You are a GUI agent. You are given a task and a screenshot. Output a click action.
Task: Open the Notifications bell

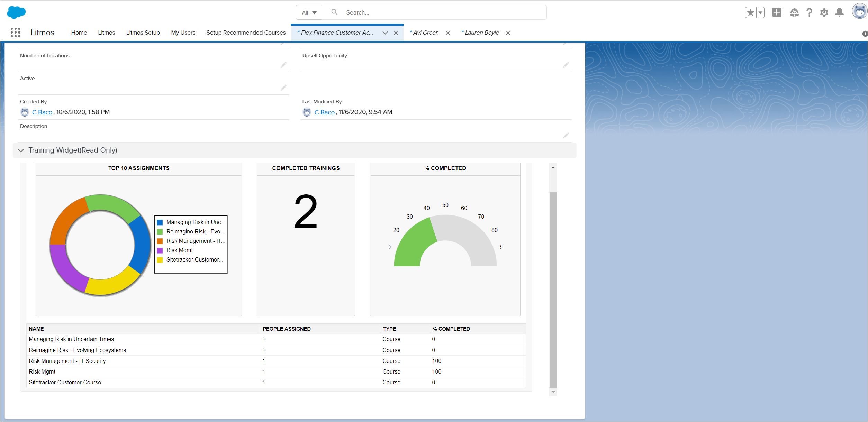(839, 12)
